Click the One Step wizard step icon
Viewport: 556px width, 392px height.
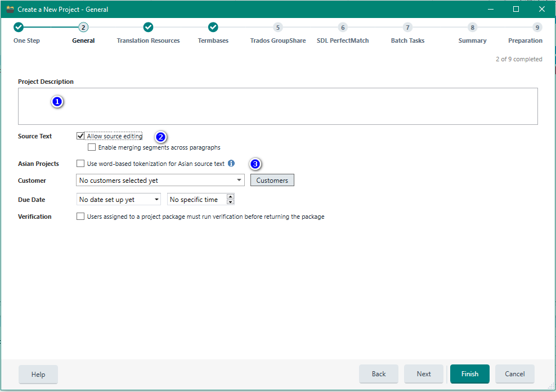(19, 27)
